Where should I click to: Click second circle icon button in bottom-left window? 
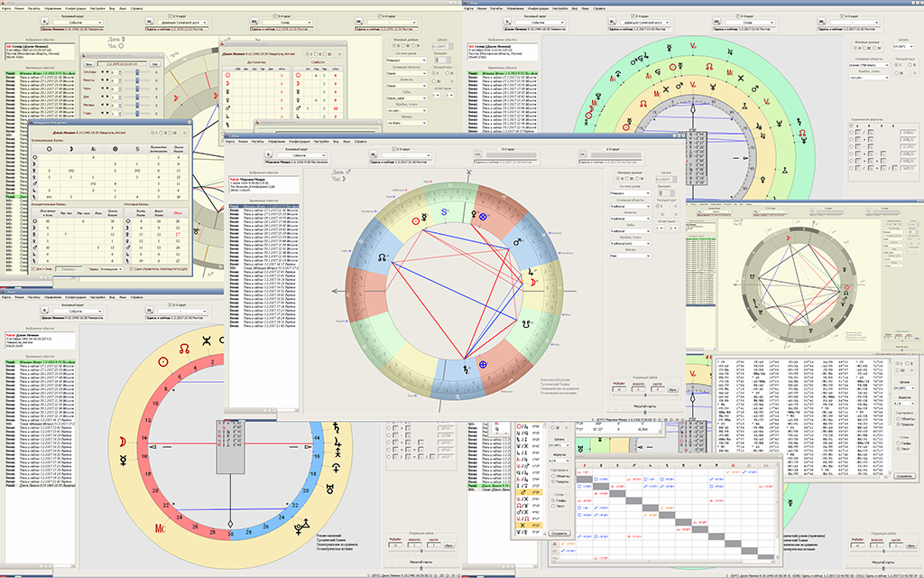[x=149, y=311]
